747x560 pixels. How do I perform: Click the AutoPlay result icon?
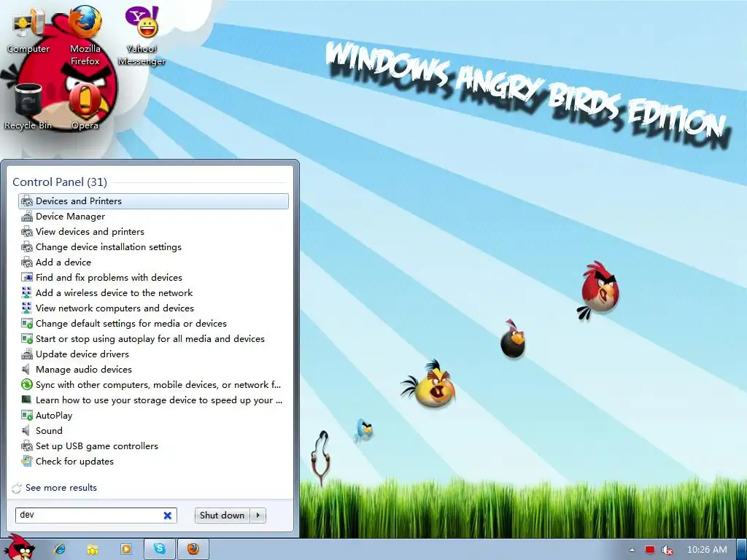(27, 415)
